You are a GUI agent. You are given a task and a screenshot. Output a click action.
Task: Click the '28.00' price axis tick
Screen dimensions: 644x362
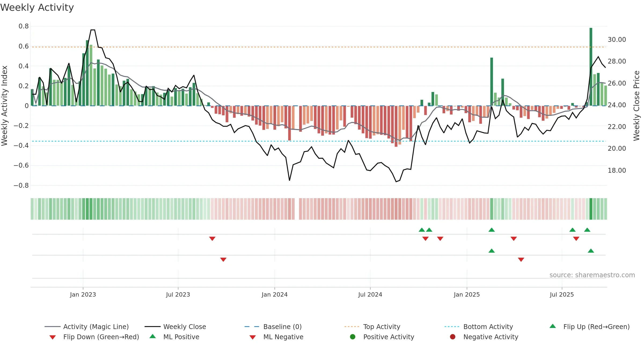[x=617, y=61]
